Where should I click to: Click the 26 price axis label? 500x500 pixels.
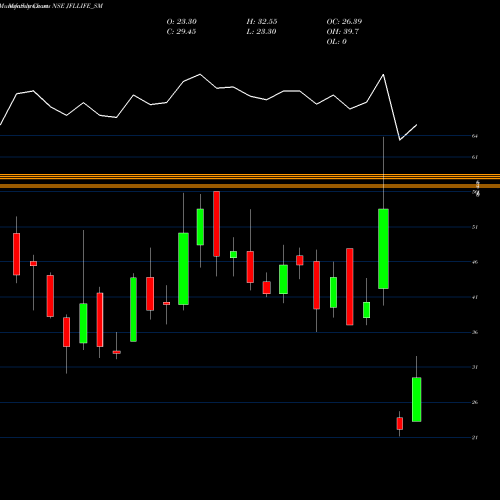click(x=475, y=402)
